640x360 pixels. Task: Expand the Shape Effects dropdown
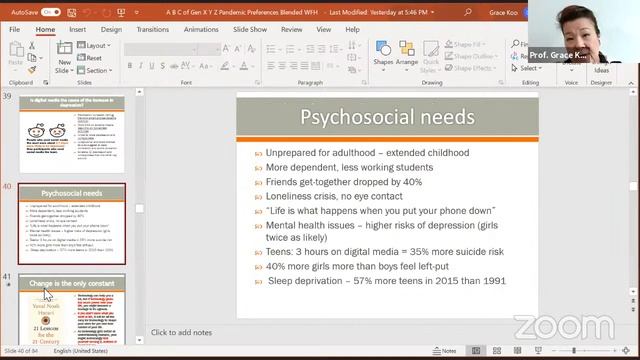point(470,68)
